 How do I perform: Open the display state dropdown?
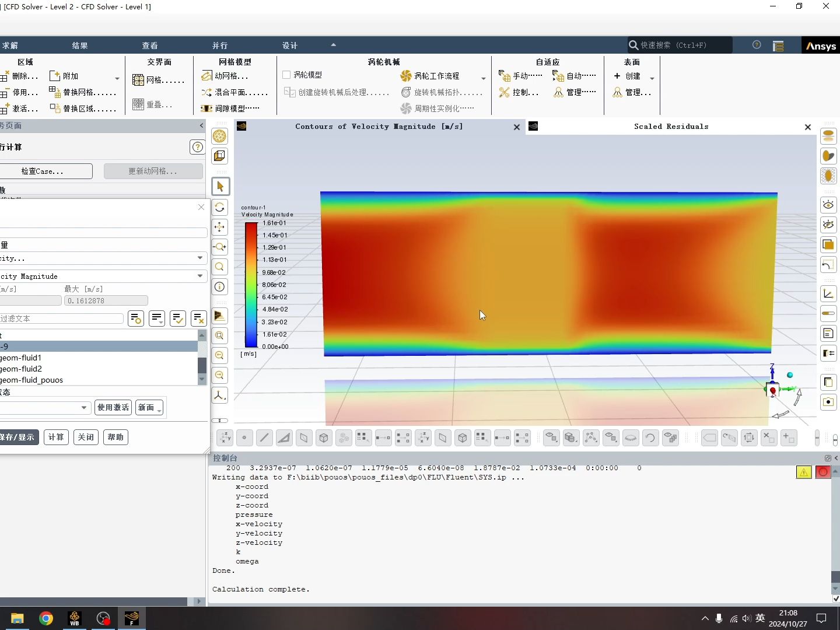pyautogui.click(x=84, y=407)
